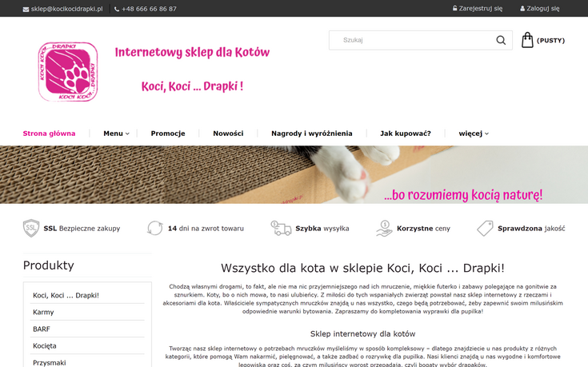Click the Koci Koci Drapki paw logo
The image size is (588, 367).
68,72
